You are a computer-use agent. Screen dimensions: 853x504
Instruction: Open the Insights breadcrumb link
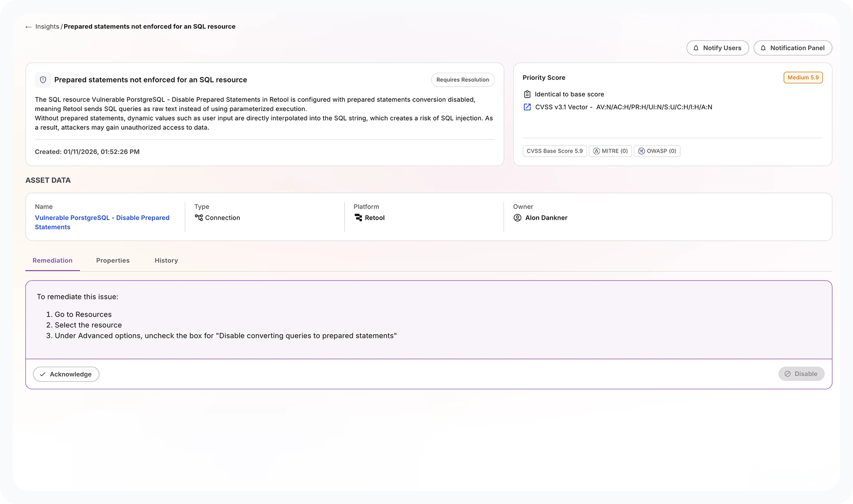[47, 26]
